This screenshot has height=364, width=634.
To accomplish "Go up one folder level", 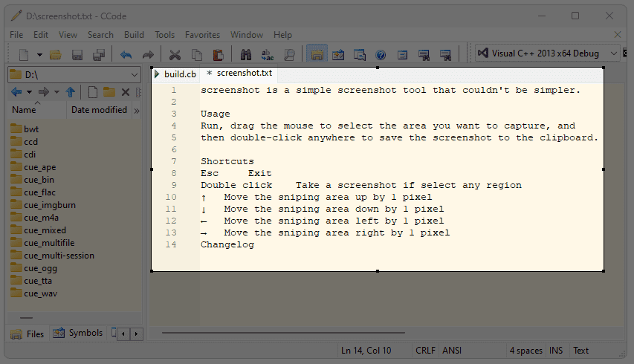I will 71,92.
